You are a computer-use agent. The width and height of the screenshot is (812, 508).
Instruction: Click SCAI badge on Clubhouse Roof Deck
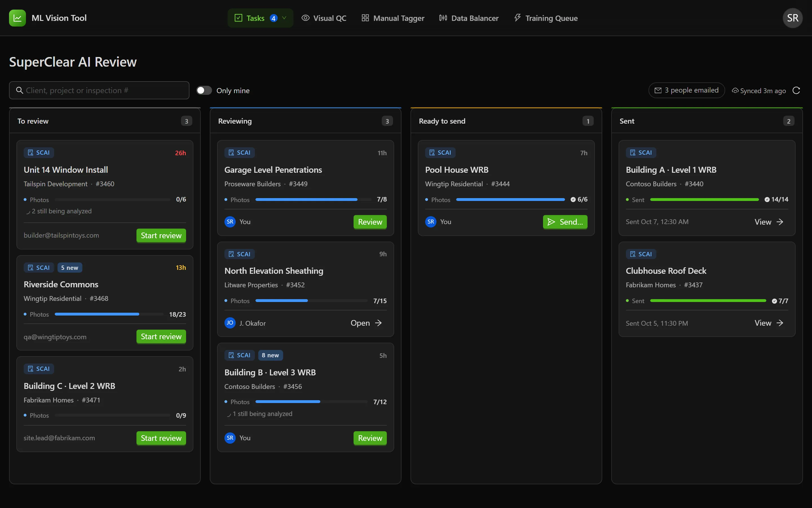click(641, 254)
